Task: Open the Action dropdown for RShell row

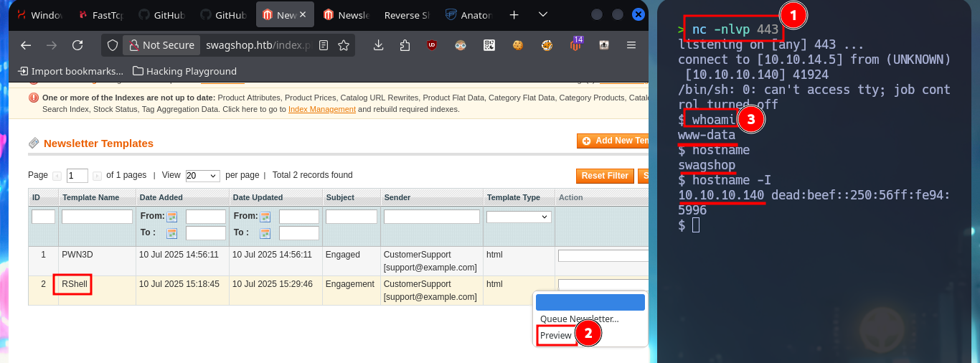Action: tap(603, 284)
